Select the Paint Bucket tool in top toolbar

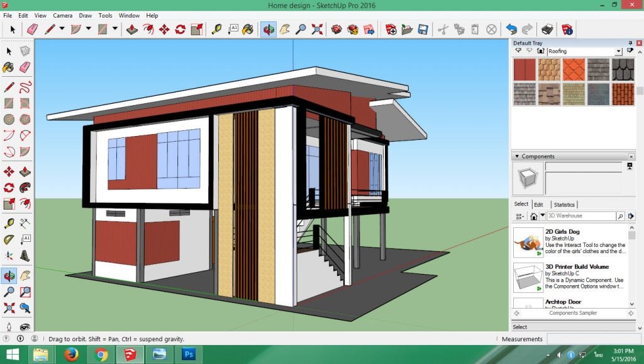click(248, 29)
